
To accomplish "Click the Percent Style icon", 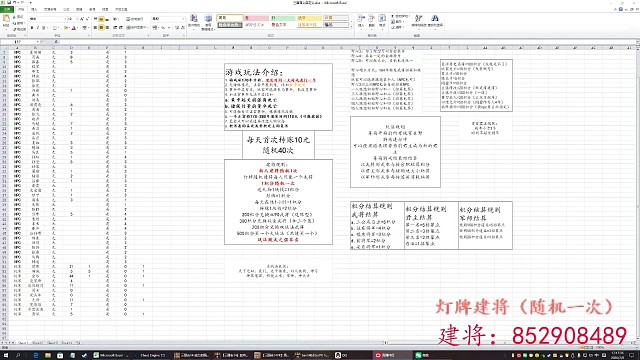I will (x=163, y=28).
